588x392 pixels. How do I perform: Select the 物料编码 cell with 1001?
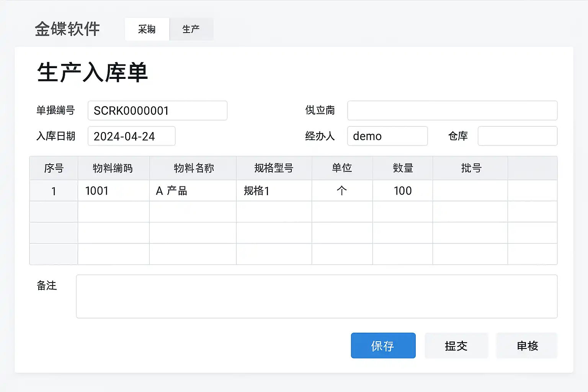113,191
